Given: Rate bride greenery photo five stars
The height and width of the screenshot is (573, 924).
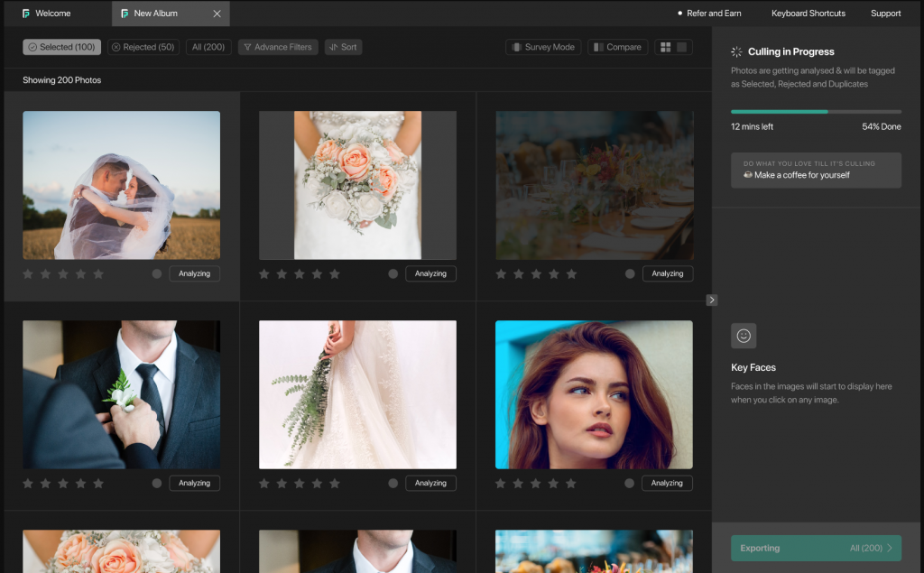Looking at the screenshot, I should (335, 484).
